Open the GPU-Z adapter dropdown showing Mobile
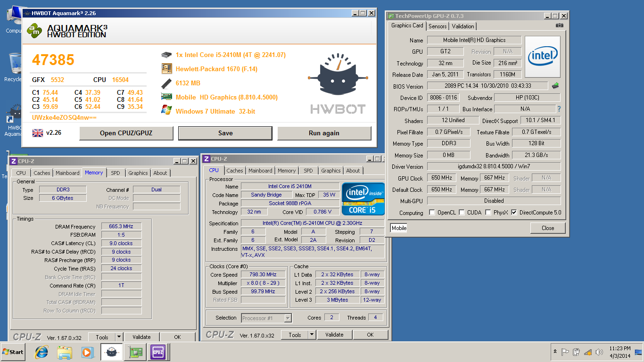The height and width of the screenshot is (362, 644). pyautogui.click(x=399, y=228)
